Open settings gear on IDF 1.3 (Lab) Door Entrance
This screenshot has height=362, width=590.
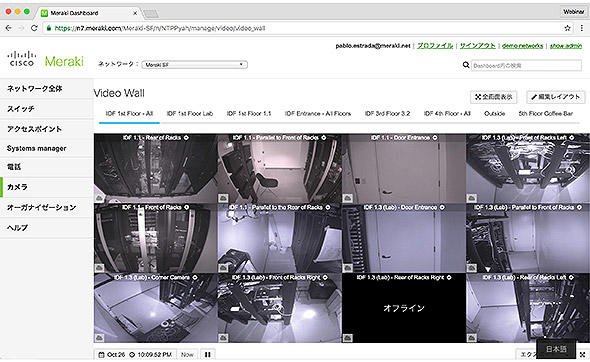pos(442,207)
